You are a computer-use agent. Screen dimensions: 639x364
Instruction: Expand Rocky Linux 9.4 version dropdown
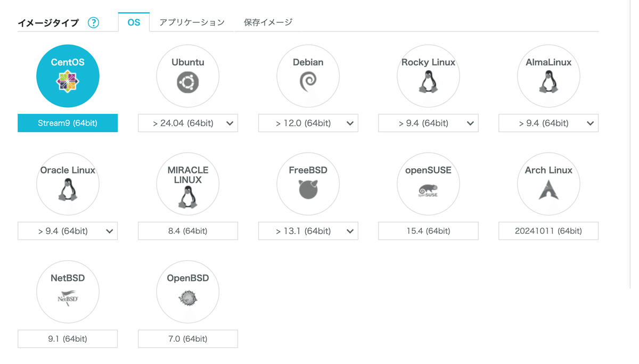429,123
